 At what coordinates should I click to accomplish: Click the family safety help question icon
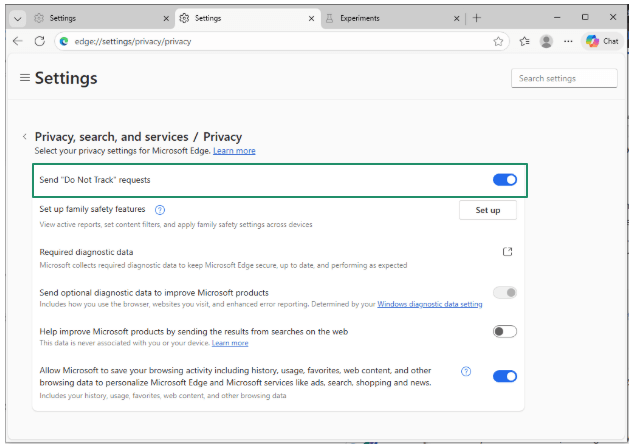[160, 210]
